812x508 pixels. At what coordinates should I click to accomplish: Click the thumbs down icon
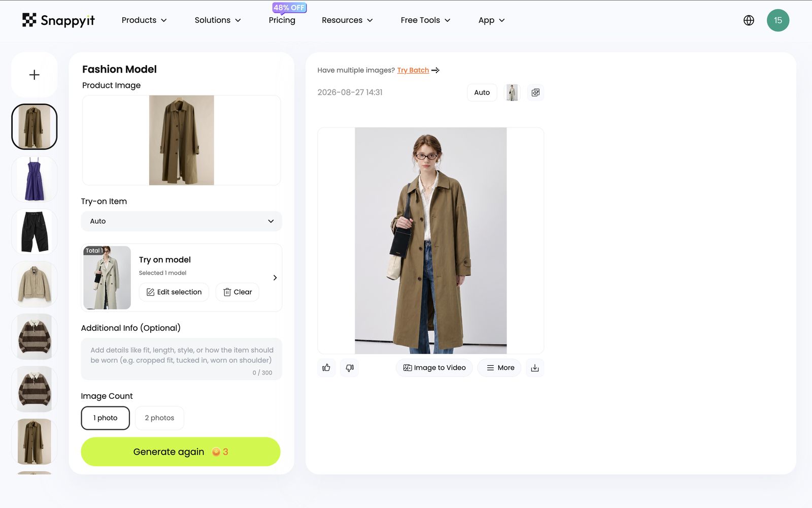click(350, 367)
